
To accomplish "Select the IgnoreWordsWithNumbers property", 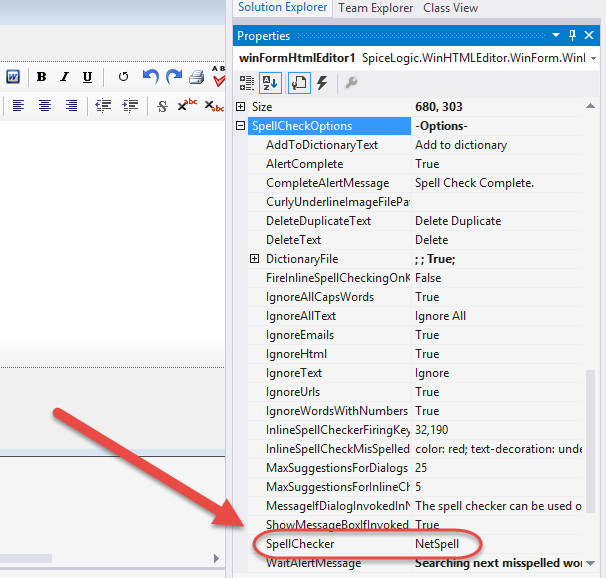I will (x=337, y=411).
